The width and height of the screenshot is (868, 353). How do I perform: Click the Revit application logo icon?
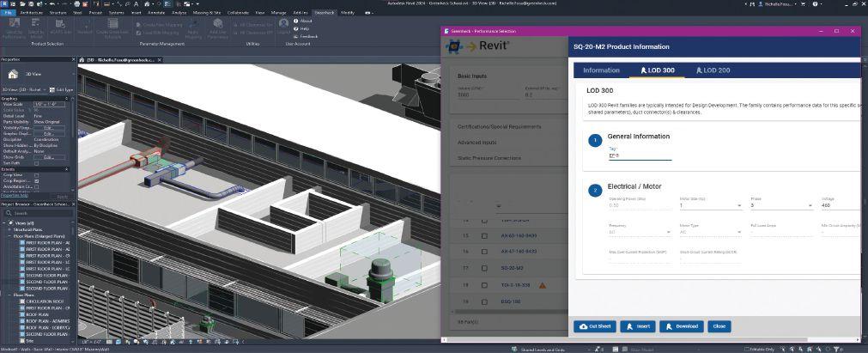4,4
